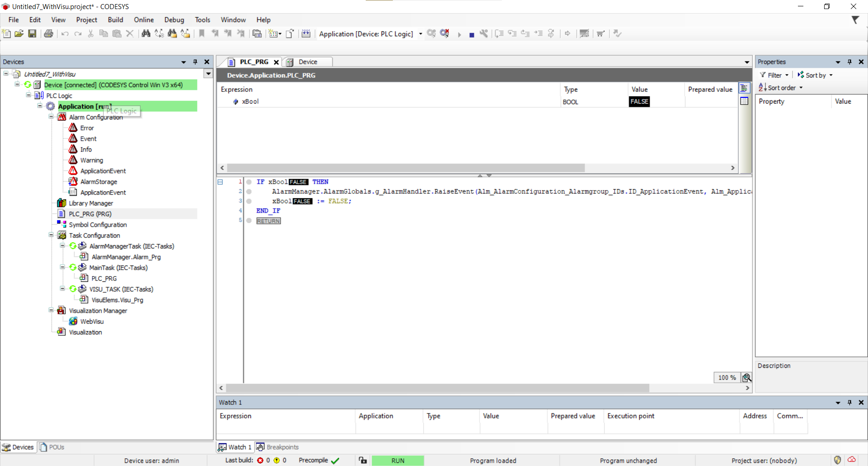Switch declaration view to textual using top icon
The width and height of the screenshot is (868, 466).
click(744, 88)
